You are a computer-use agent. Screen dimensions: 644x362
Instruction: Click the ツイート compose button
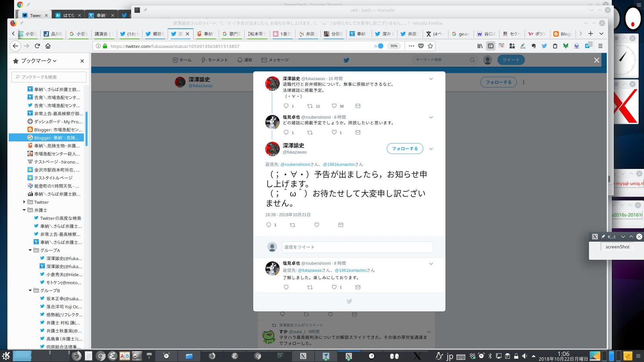(x=511, y=60)
